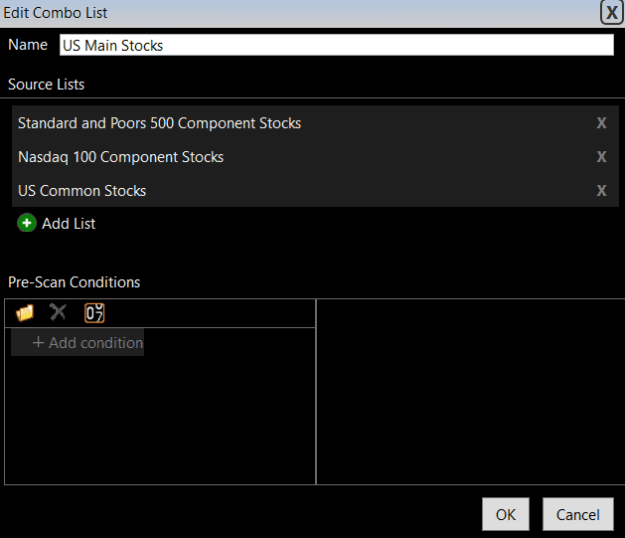Viewport: 625px width, 538px height.
Task: Confirm with the OK button
Action: tap(505, 514)
